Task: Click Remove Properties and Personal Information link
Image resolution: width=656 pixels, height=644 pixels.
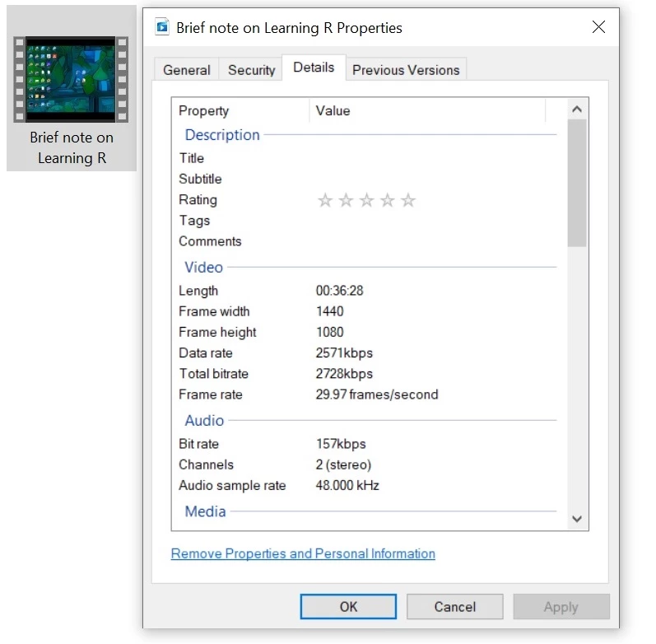Action: click(x=303, y=553)
